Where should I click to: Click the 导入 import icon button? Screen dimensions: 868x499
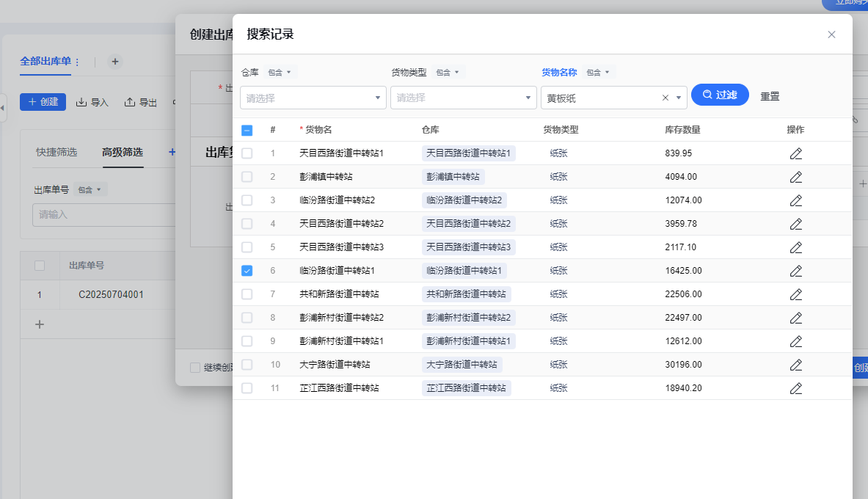click(92, 102)
